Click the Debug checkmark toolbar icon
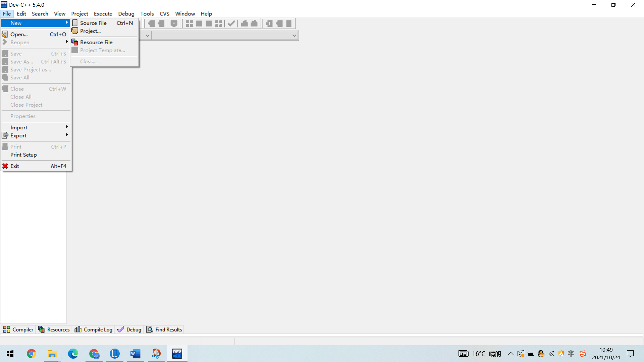The image size is (644, 362). tap(231, 23)
